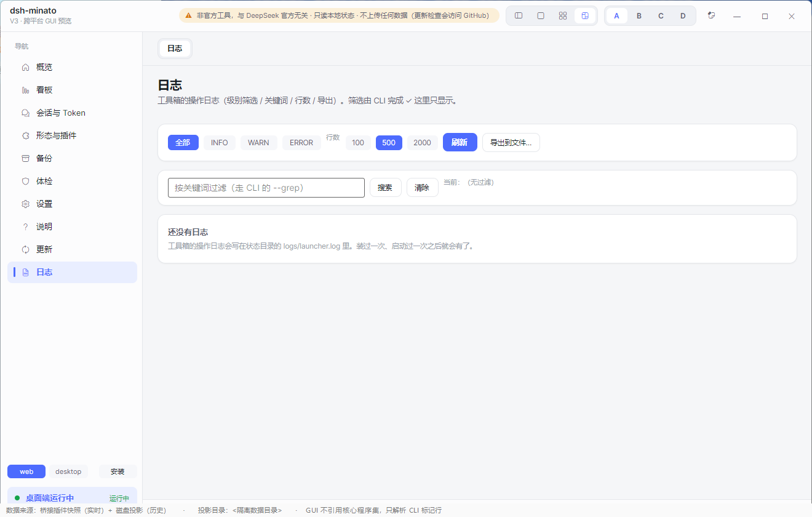The height and width of the screenshot is (517, 812).
Task: Click the 日志 tab at top
Action: point(175,49)
